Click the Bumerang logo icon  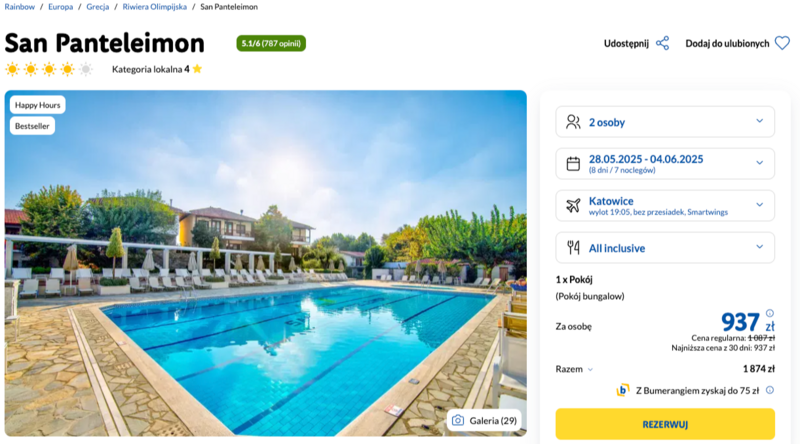(622, 390)
